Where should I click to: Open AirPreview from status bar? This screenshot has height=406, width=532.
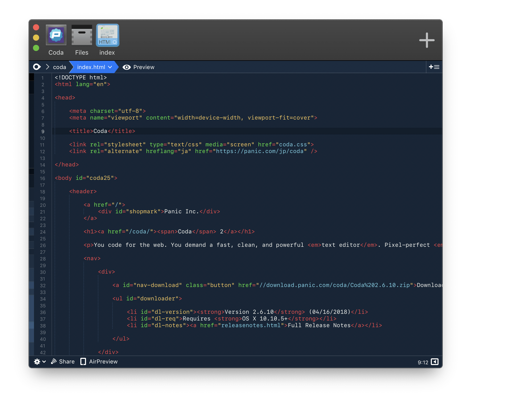click(x=104, y=362)
